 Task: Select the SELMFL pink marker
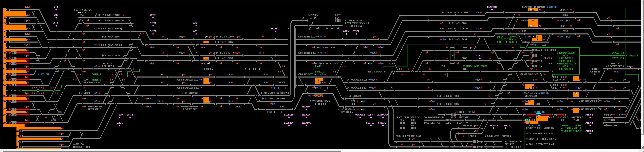click(275, 31)
